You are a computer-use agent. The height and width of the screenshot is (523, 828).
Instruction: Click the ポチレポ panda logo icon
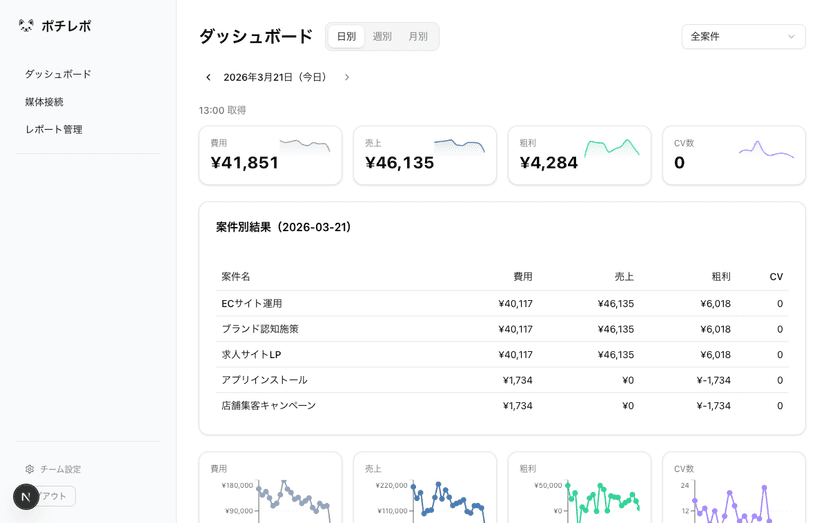coord(26,25)
